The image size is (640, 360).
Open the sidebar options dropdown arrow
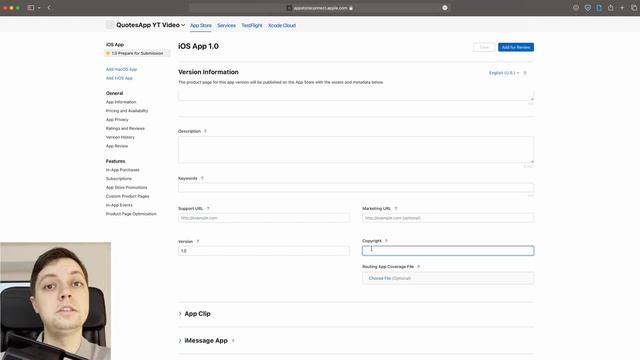pos(39,8)
